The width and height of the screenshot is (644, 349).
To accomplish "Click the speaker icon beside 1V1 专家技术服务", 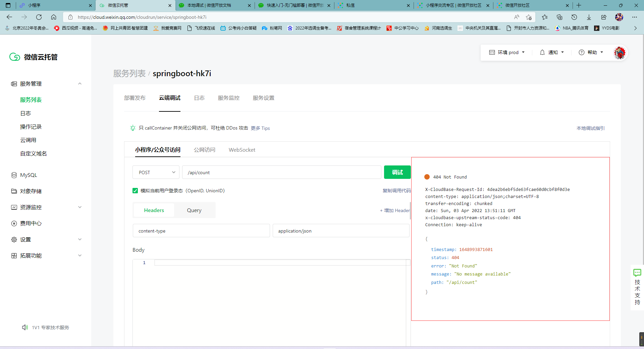I will pos(25,327).
